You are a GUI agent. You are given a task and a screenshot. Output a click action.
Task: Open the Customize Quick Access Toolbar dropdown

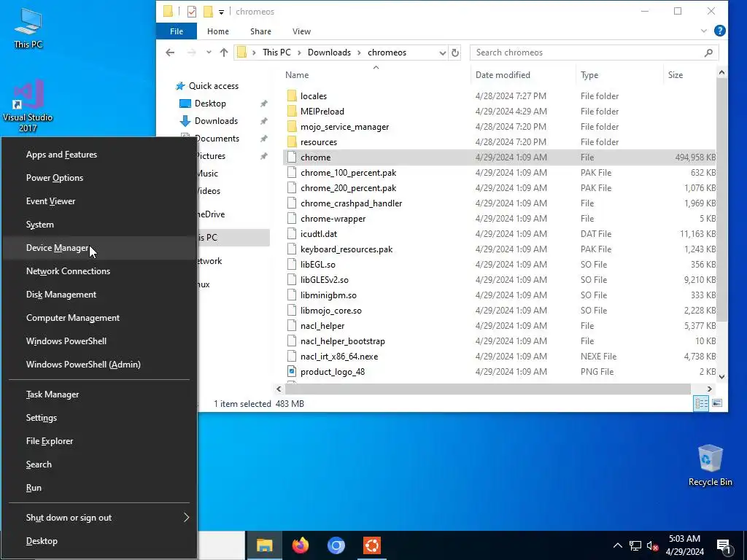221,12
